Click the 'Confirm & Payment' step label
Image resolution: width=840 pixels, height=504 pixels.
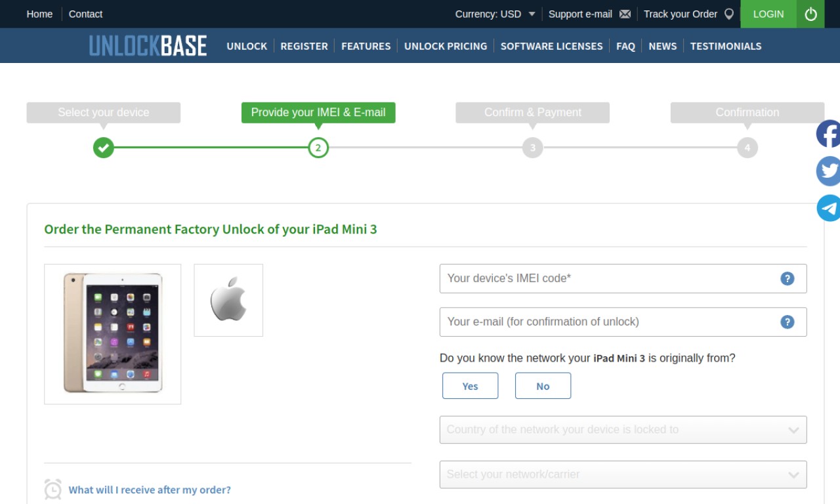(533, 112)
